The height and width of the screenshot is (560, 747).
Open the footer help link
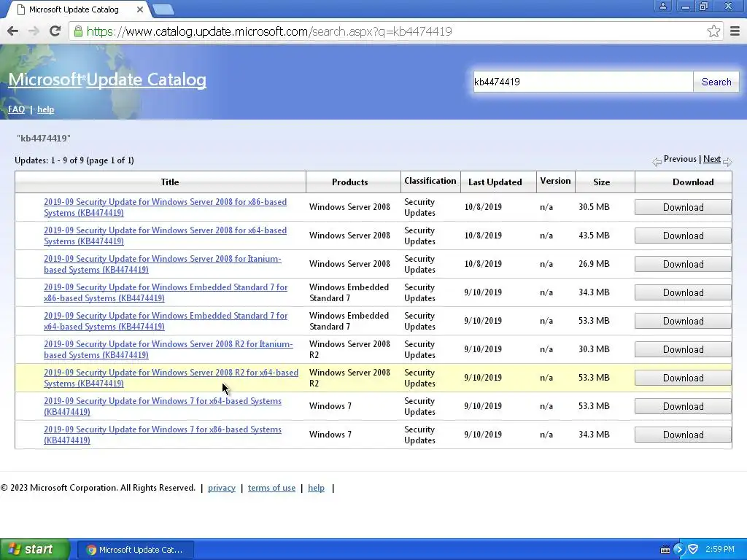[316, 488]
